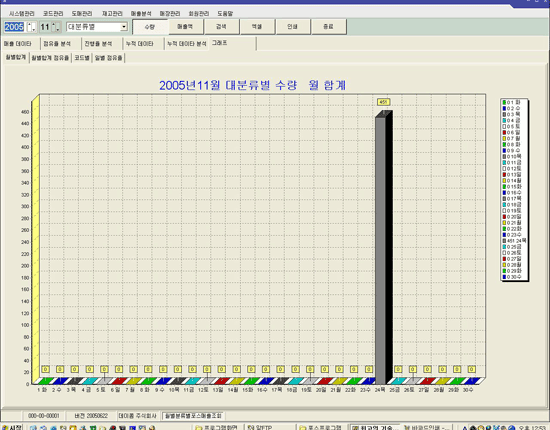
Task: Open the 시스템관리 menu
Action: (22, 14)
